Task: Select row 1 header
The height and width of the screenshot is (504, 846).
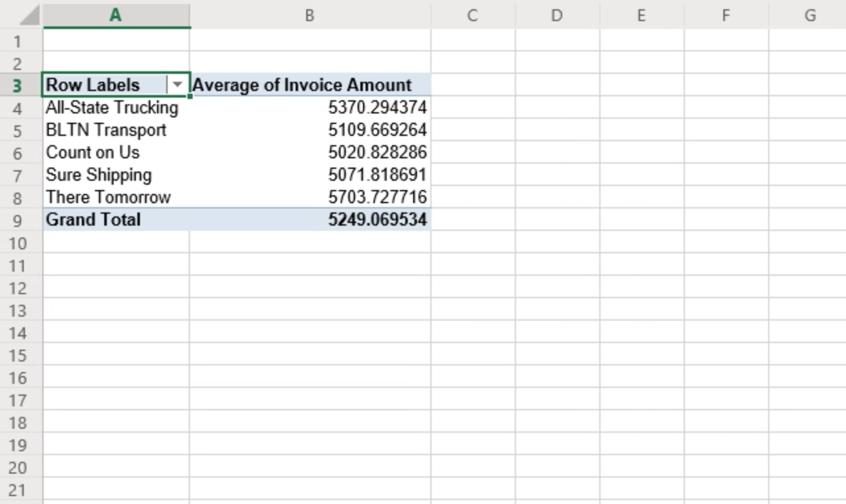Action: point(21,41)
